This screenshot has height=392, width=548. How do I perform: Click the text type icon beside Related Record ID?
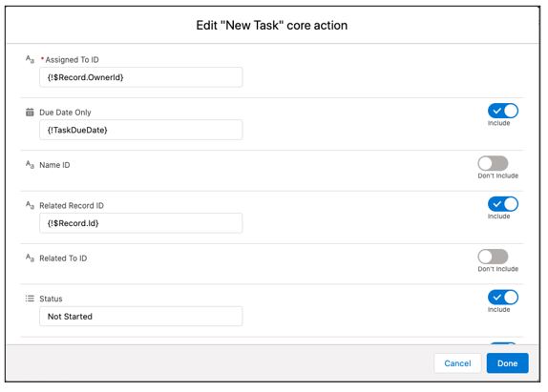(30, 205)
